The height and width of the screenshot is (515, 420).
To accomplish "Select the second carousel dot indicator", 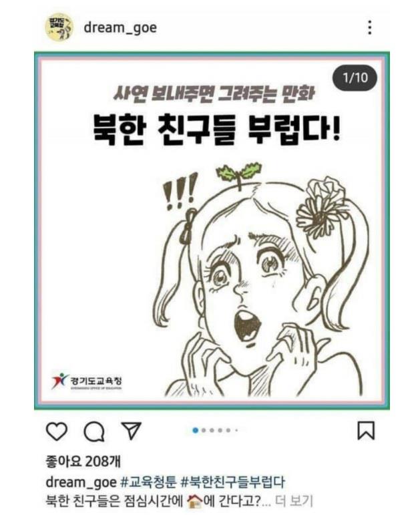I will tap(204, 430).
